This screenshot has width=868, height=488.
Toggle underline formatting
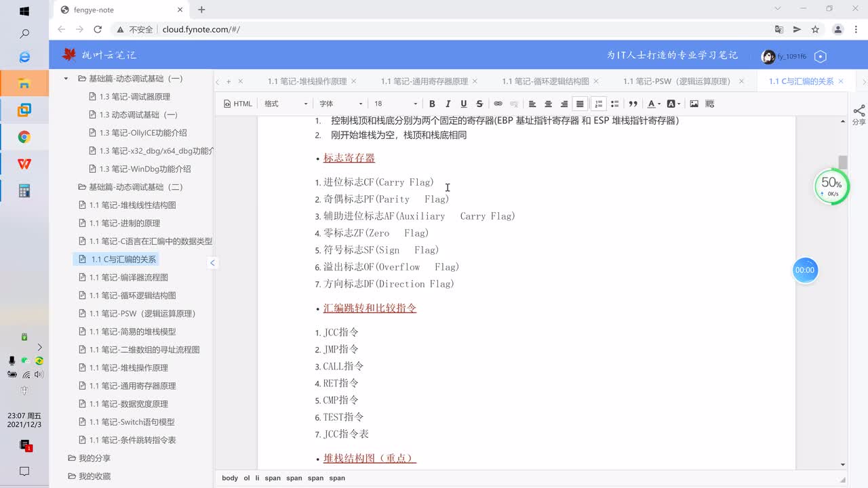[464, 104]
